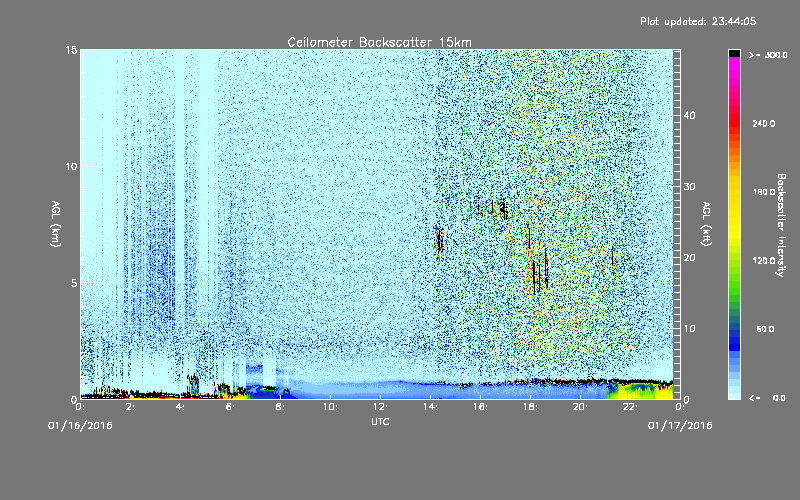Click the '14:' hour tick label
This screenshot has width=800, height=500.
coord(430,407)
